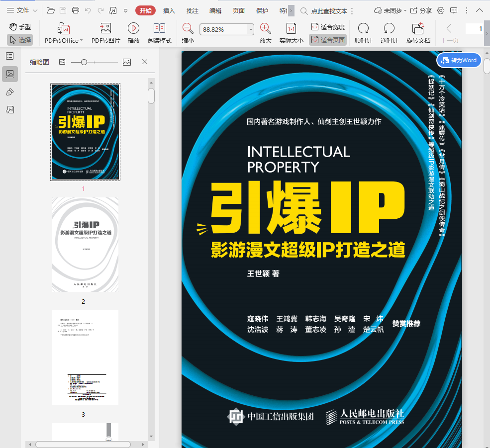The width and height of the screenshot is (490, 448).
Task: Click the 放大 zoom in icon
Action: point(265,29)
